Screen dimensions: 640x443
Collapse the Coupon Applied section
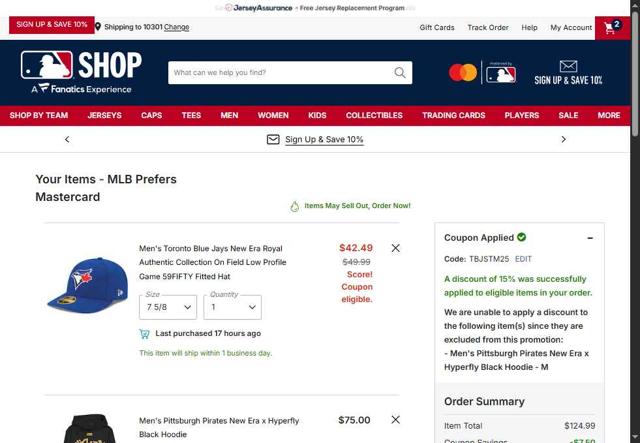click(x=590, y=238)
